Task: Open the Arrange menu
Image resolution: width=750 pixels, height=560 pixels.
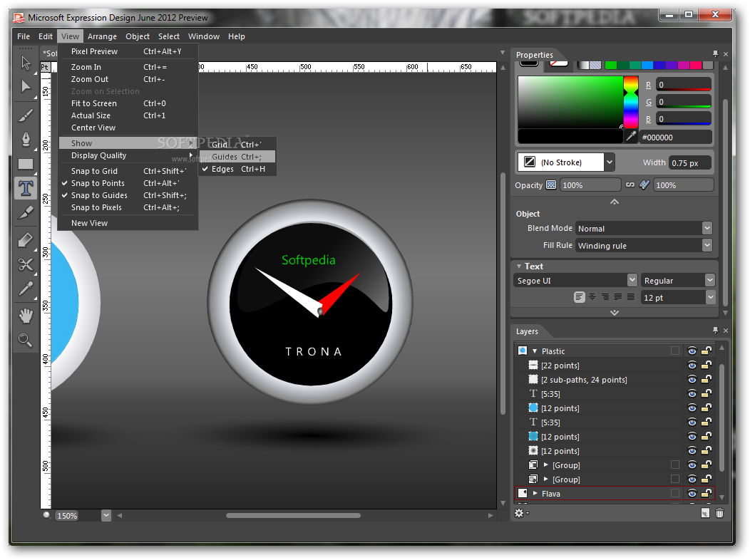Action: (102, 36)
